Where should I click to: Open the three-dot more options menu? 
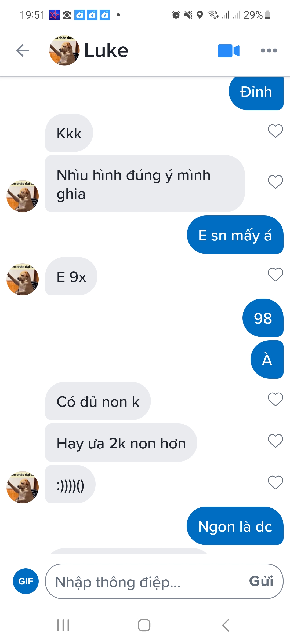[269, 50]
